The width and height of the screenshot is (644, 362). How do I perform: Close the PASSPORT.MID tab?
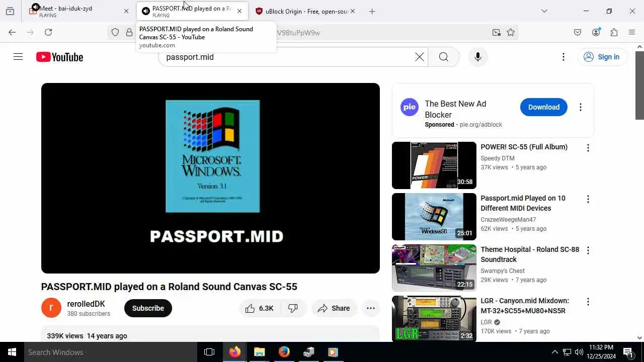point(239,11)
